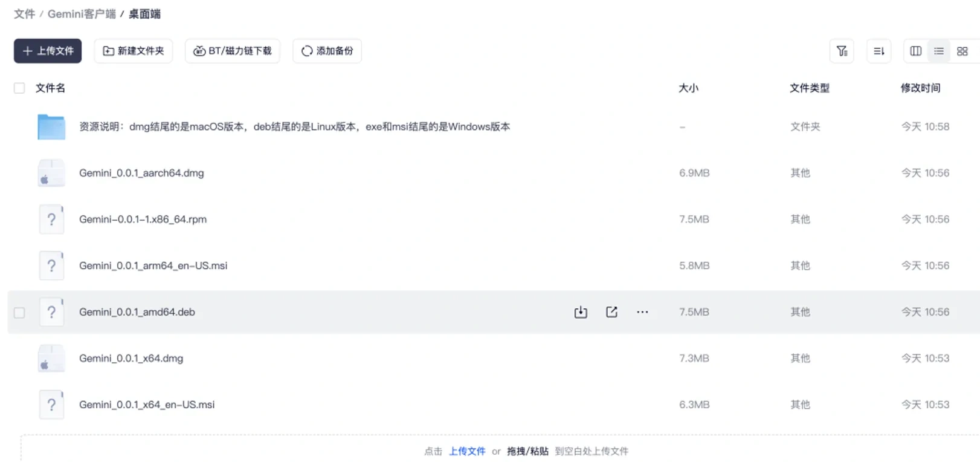Open the sort order menu
The height and width of the screenshot is (462, 980).
click(x=878, y=51)
